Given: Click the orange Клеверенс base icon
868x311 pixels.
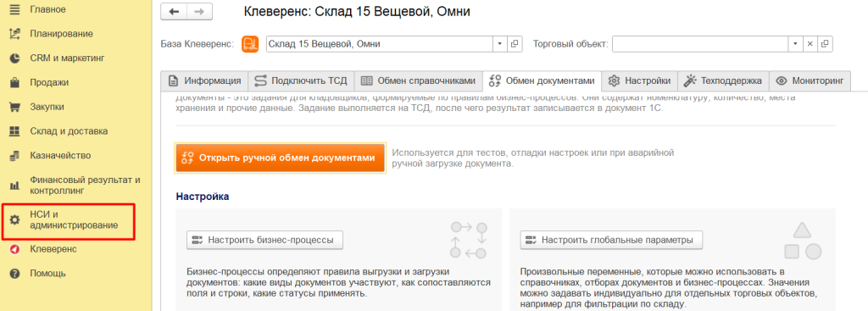Looking at the screenshot, I should click(250, 44).
